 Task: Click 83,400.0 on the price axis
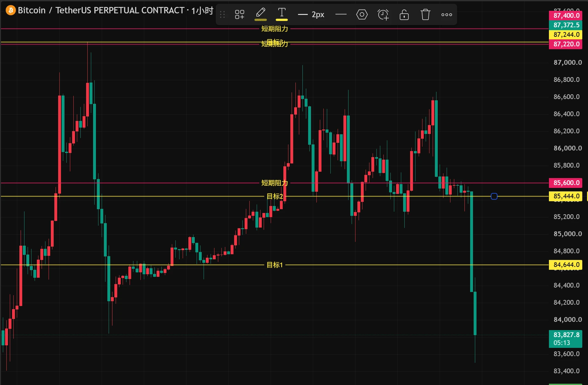pyautogui.click(x=566, y=371)
